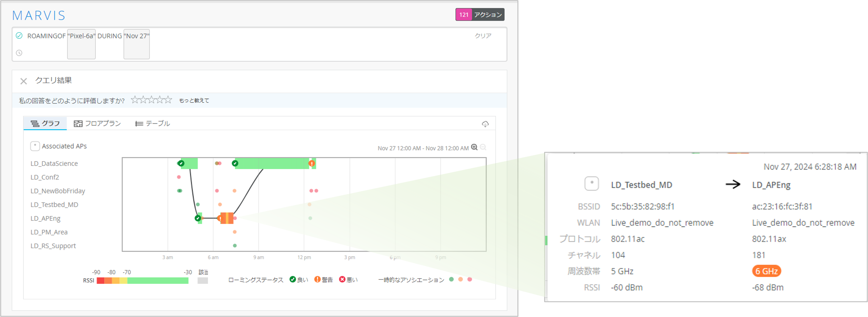Click the cloud download icon
This screenshot has width=868, height=317.
(485, 124)
